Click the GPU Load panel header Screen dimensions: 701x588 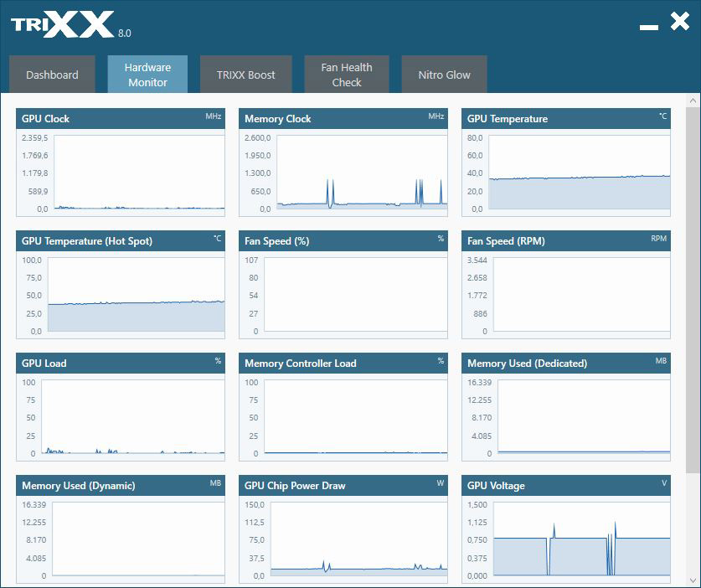[121, 363]
